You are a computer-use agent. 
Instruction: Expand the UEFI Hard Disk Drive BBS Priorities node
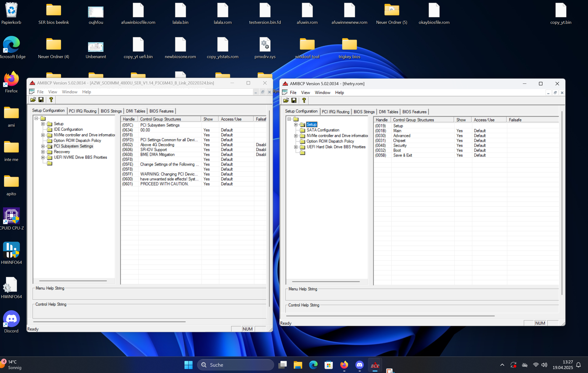296,147
